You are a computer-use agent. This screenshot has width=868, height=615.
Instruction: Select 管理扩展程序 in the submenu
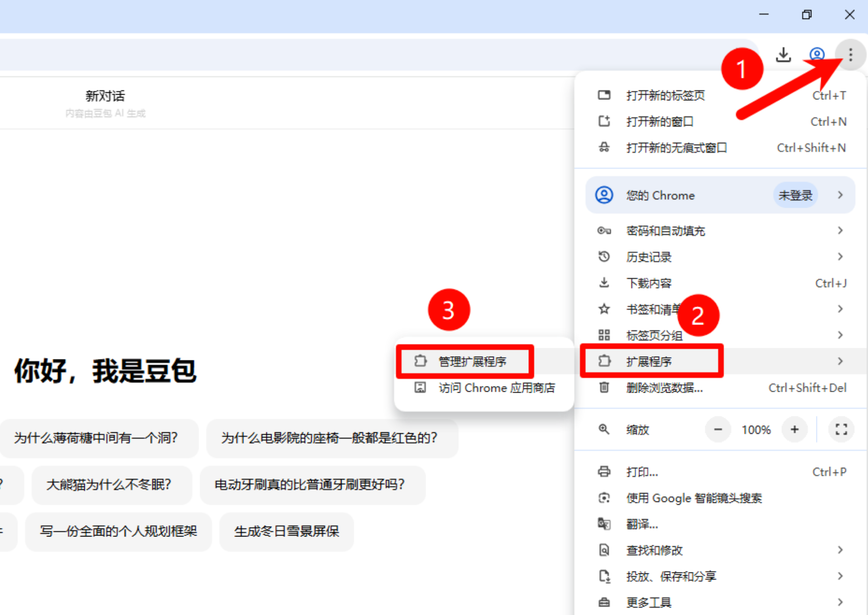pos(472,360)
